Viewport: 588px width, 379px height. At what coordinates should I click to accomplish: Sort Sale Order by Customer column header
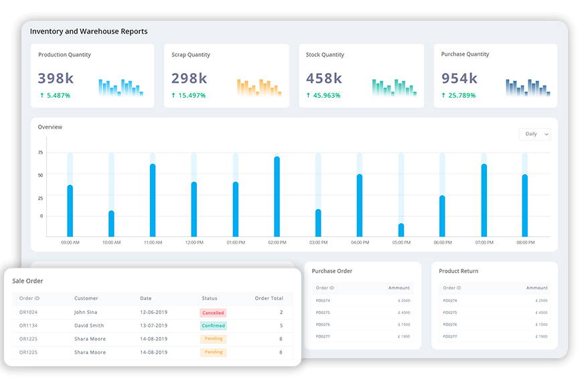(86, 299)
